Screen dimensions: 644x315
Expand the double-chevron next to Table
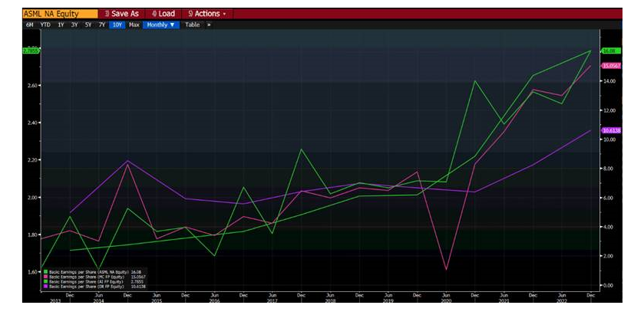click(209, 25)
